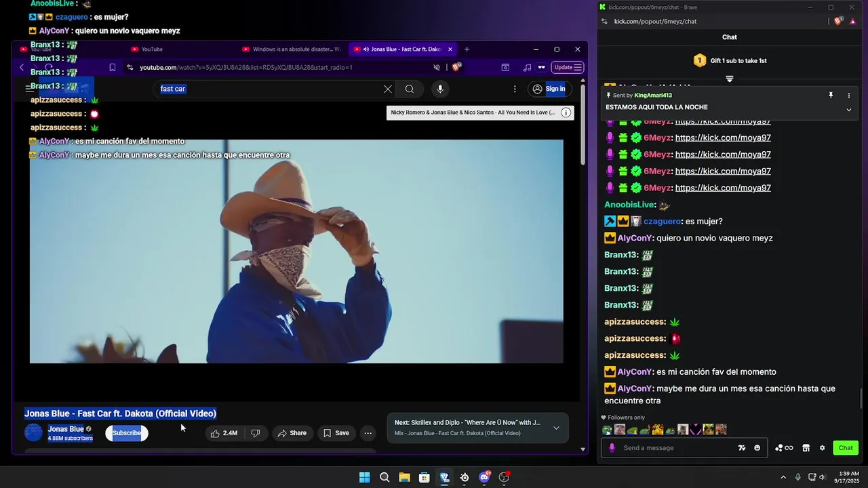Collapse the pinned message chevron
The height and width of the screenshot is (488, 868).
848,110
